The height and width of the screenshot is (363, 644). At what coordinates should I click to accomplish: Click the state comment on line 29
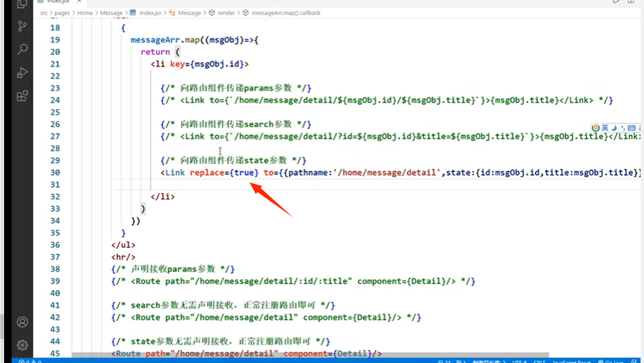point(233,161)
